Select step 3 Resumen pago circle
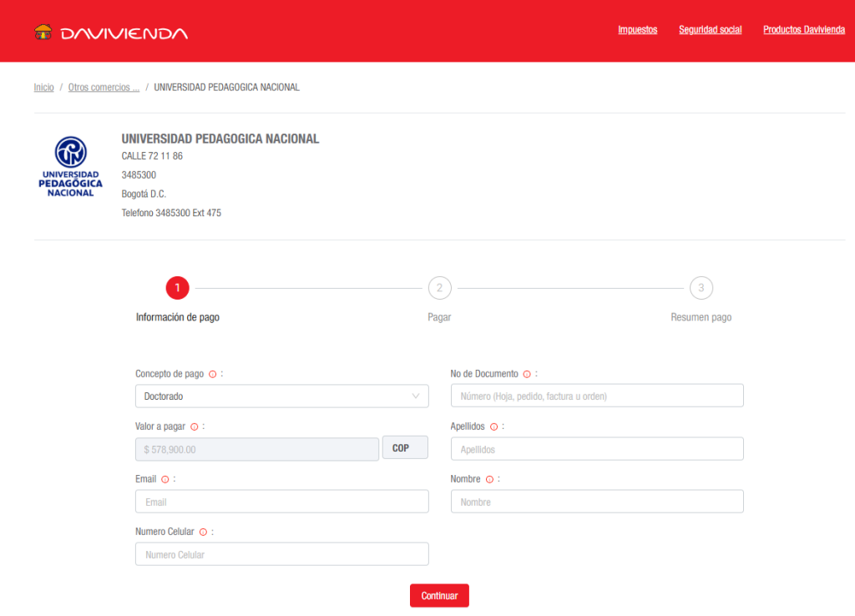The height and width of the screenshot is (616, 855). [x=701, y=288]
